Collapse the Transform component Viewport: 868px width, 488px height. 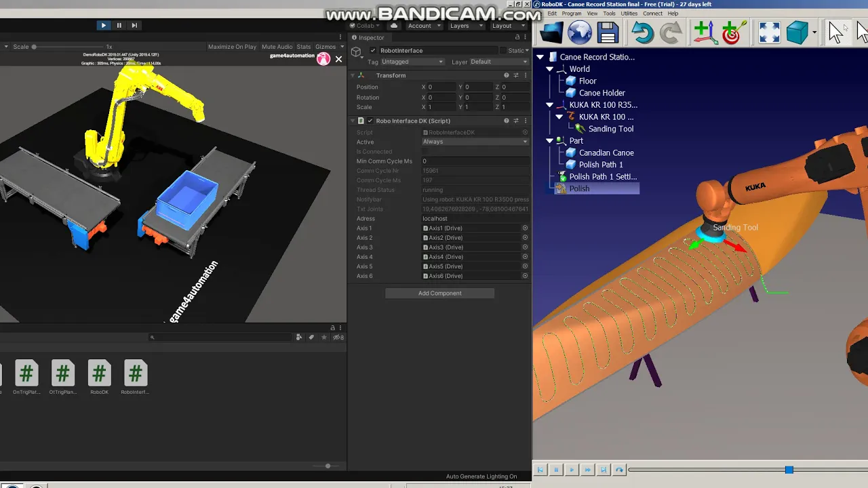tap(352, 75)
